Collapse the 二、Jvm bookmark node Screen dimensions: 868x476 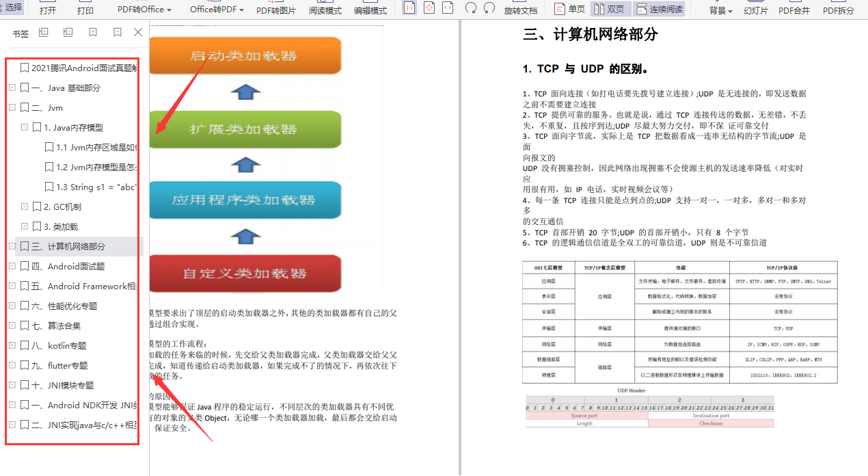(12, 107)
